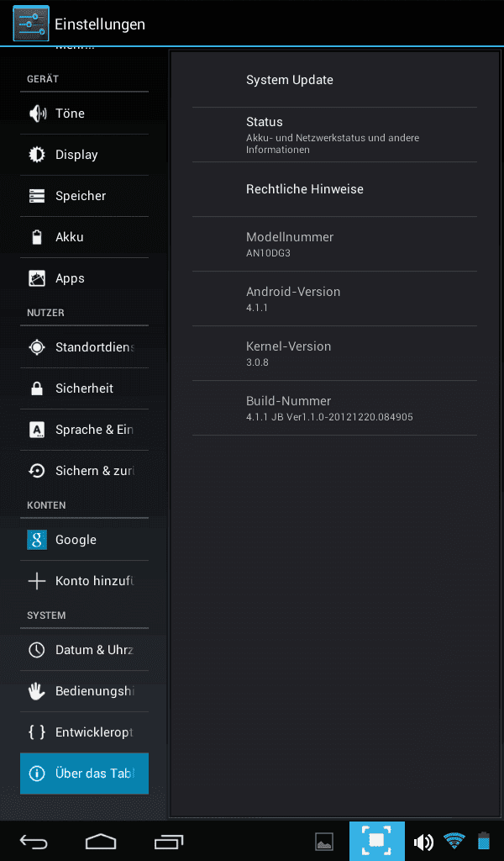Tap the Einstellungen app icon in header
The image size is (504, 861).
31,24
